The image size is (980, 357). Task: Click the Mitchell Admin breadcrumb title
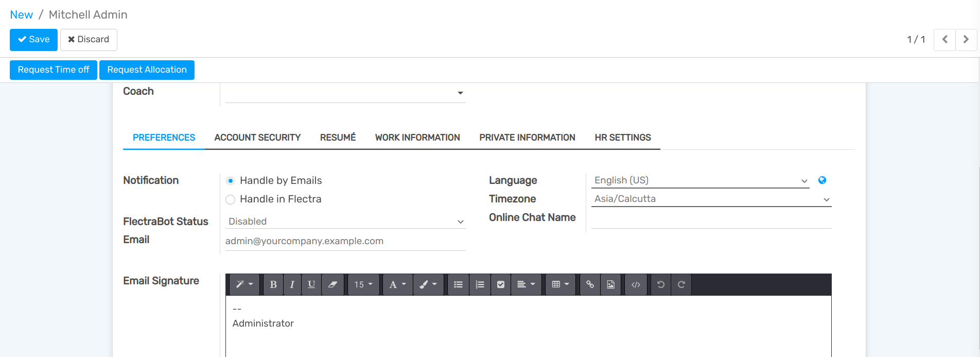[88, 15]
